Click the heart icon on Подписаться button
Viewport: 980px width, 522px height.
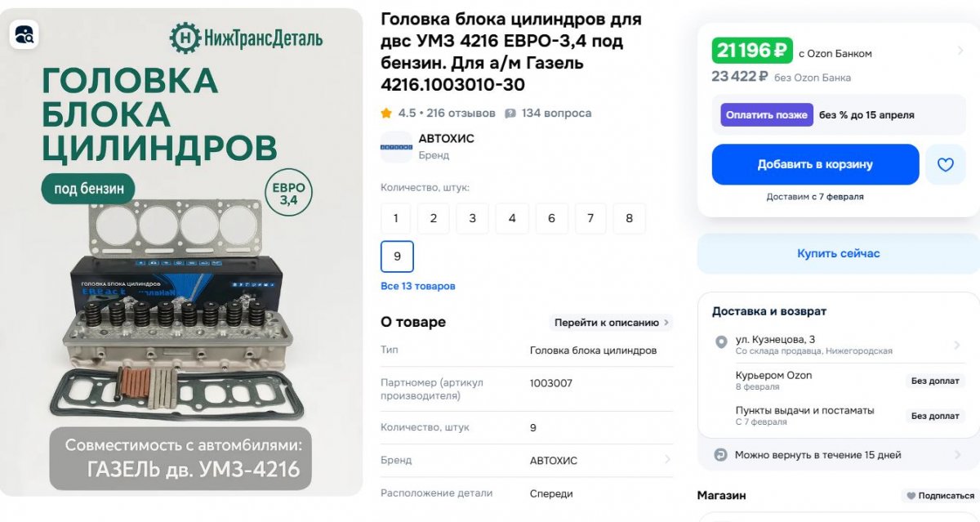[911, 496]
